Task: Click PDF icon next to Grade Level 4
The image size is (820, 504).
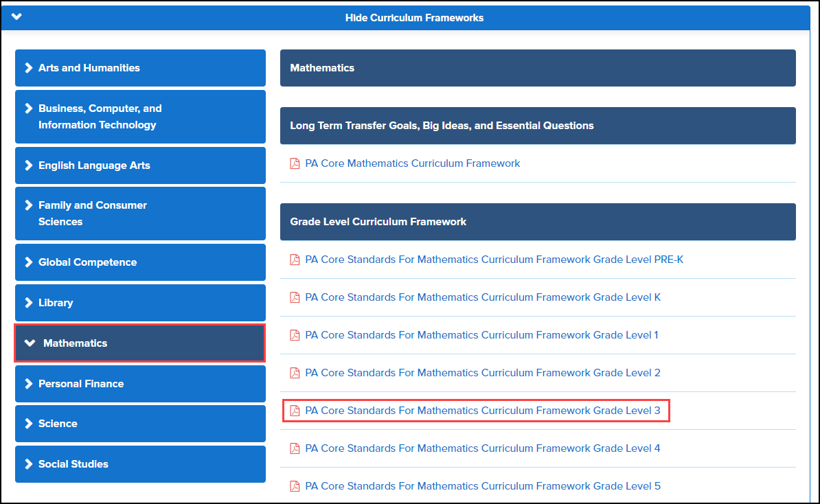Action: [x=295, y=448]
